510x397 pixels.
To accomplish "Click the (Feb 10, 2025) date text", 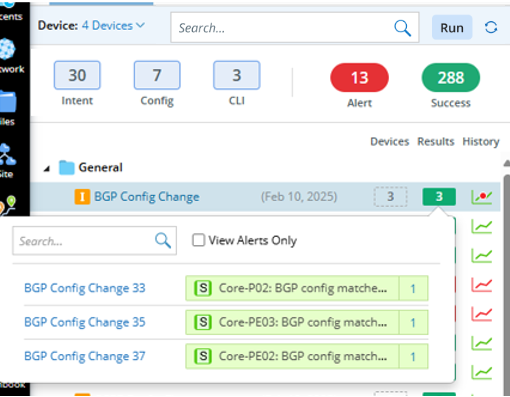I will click(299, 197).
